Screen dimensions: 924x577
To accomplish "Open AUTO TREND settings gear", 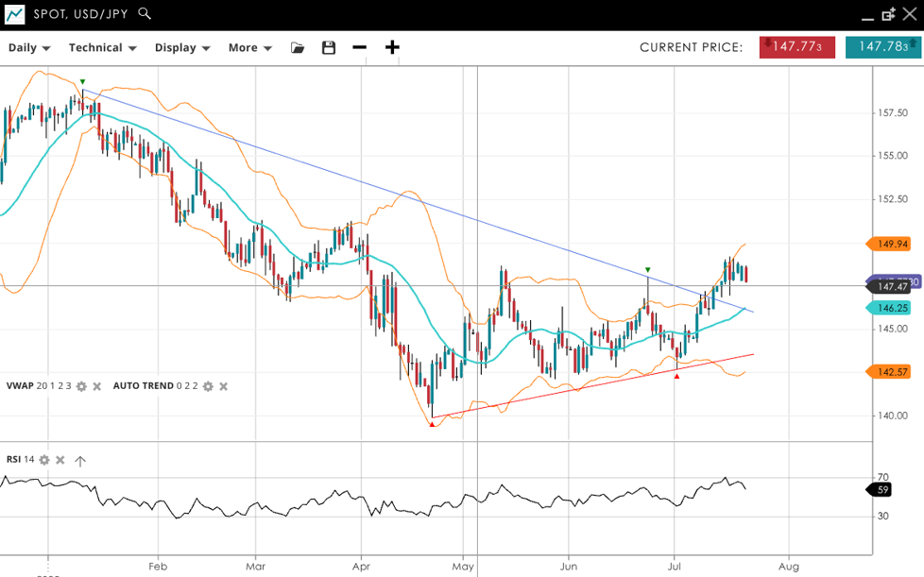I will tap(208, 386).
